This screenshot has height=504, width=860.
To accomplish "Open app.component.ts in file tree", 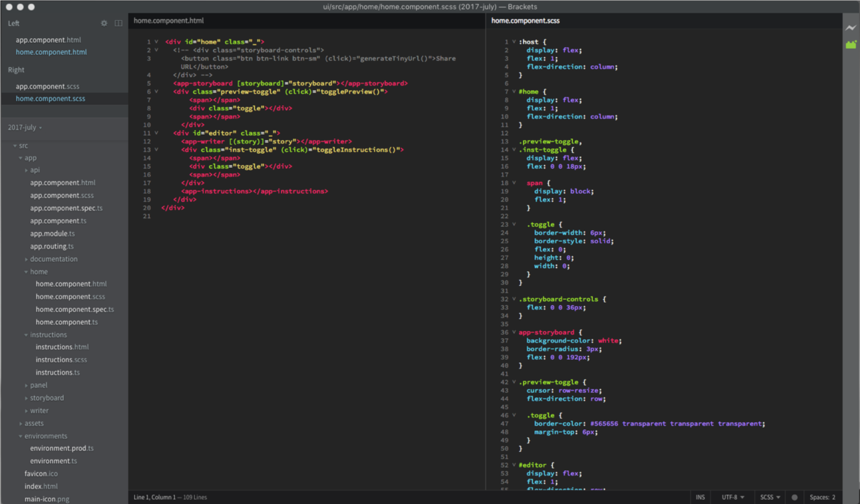I will pos(59,221).
